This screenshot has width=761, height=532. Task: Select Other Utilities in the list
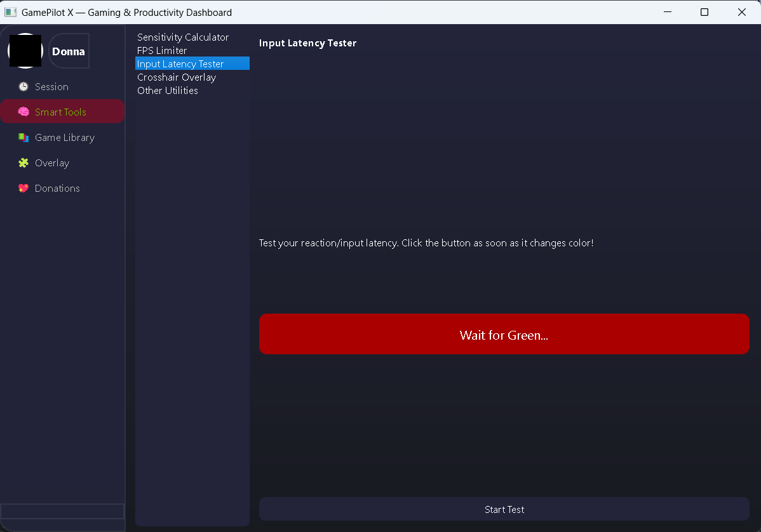click(168, 91)
